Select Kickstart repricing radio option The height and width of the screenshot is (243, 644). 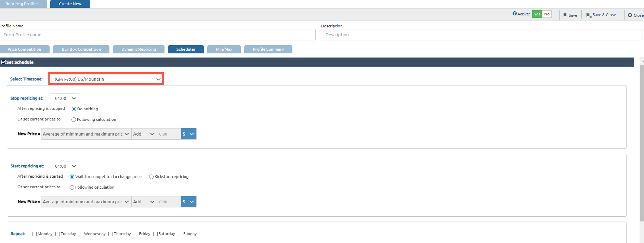coord(151,177)
